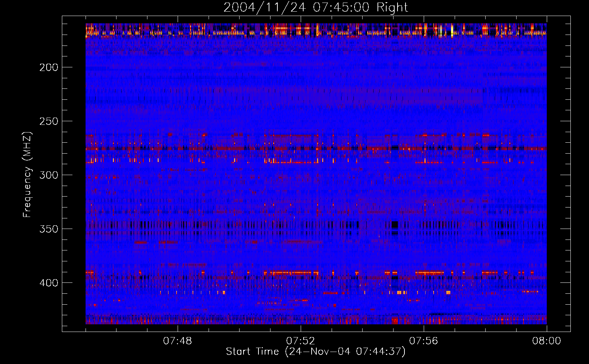The width and height of the screenshot is (589, 364).
Task: Click the 07:56 time tick label
Action: point(424,341)
